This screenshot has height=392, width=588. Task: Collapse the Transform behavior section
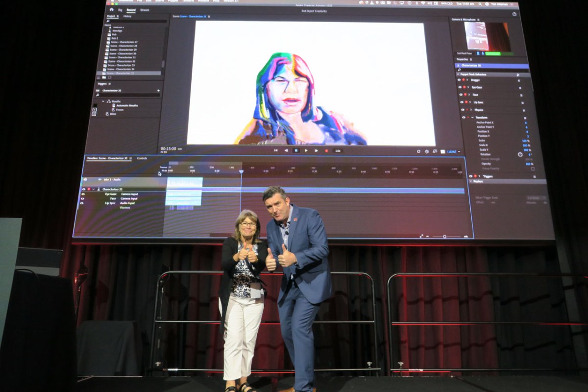pyautogui.click(x=472, y=118)
